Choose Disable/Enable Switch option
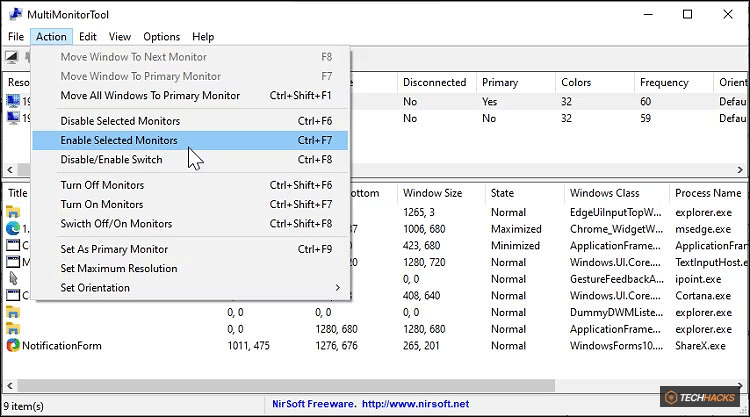This screenshot has width=750, height=417. click(x=190, y=159)
